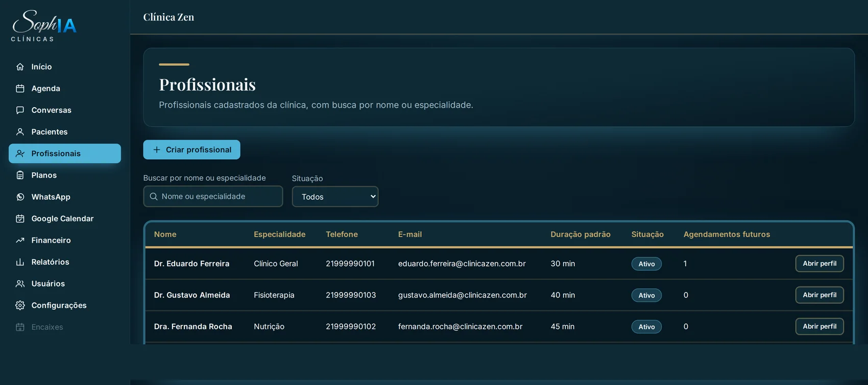Viewport: 868px width, 385px height.
Task: Click phone number 21999990103
Action: 351,295
